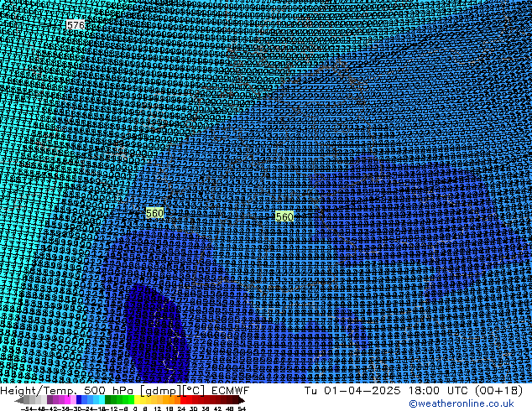The width and height of the screenshot is (532, 411).
Task: Click the left-hand 560 contour label
Action: point(154,213)
